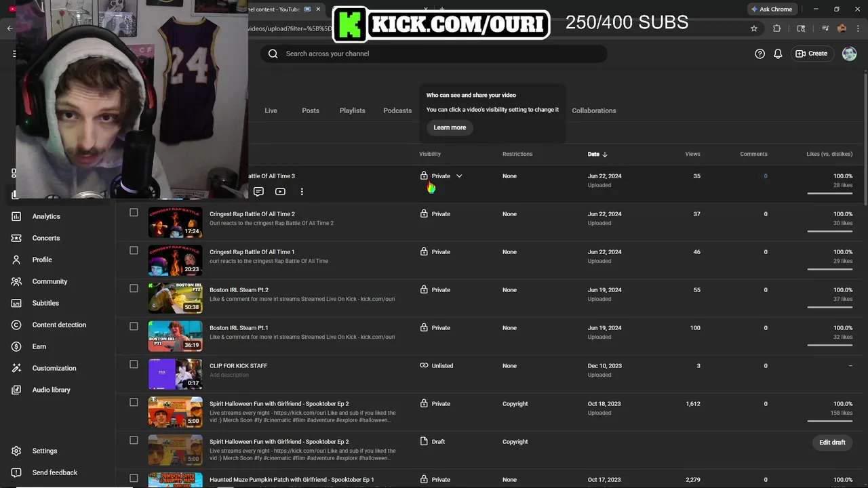Check the CLIP FOR KICK STAFF row
868x488 pixels.
[x=134, y=365]
